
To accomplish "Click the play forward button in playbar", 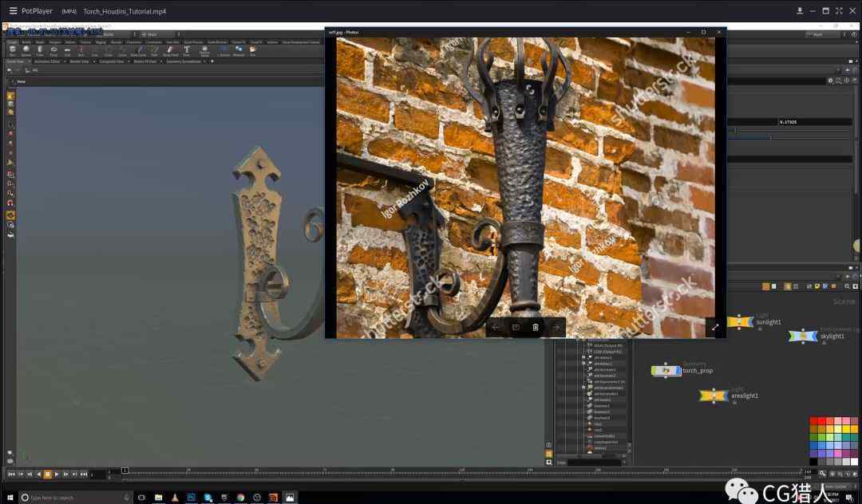I will click(57, 474).
